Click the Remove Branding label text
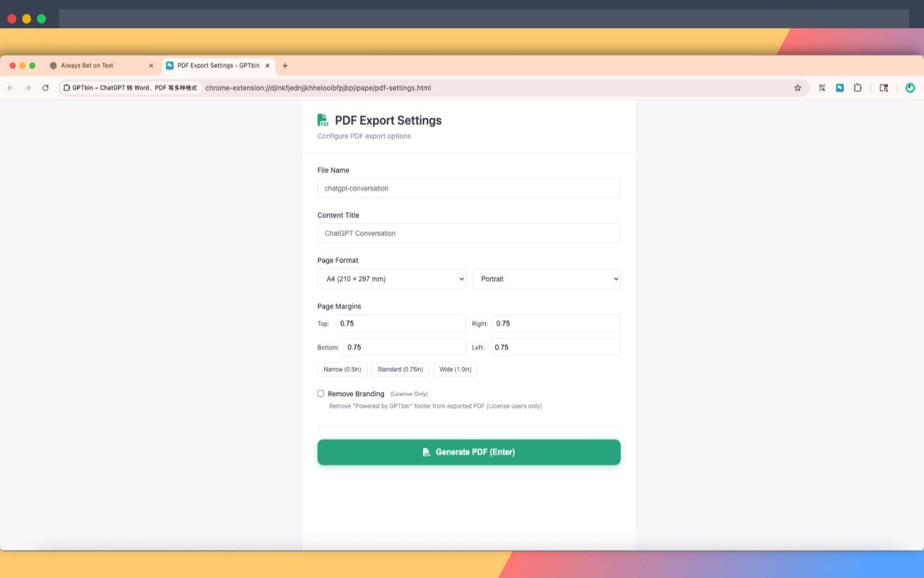Screen dimensions: 924x578 point(356,394)
